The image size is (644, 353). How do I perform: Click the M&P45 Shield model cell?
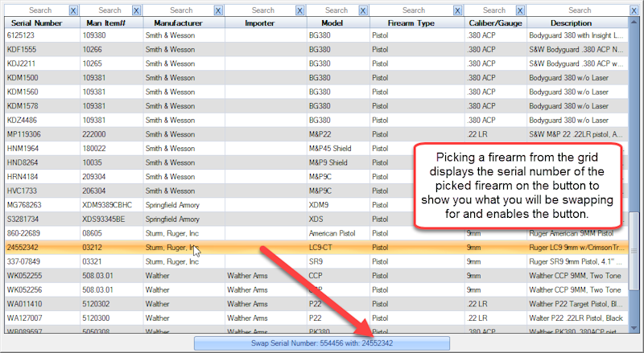[338, 149]
